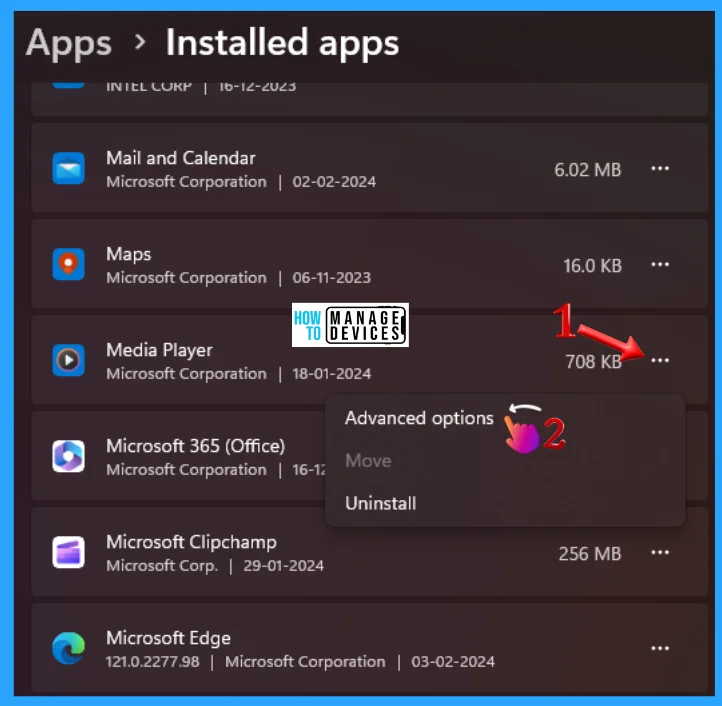Click the Microsoft Clipchamp app icon
The width and height of the screenshot is (722, 706).
[68, 552]
